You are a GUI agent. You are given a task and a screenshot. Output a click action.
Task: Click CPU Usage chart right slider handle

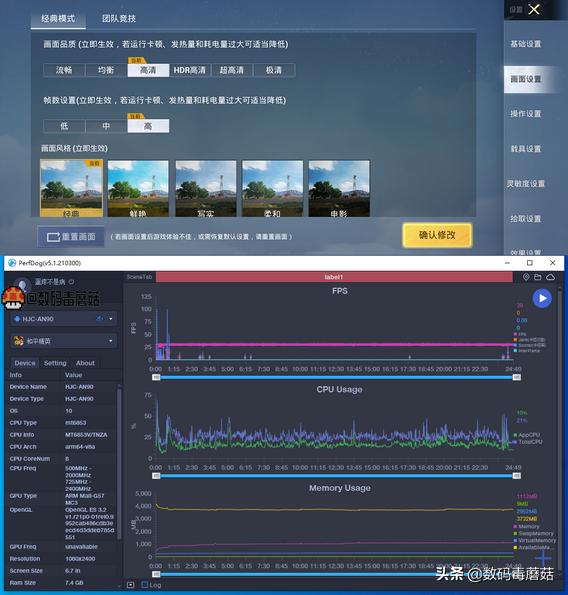pos(516,476)
